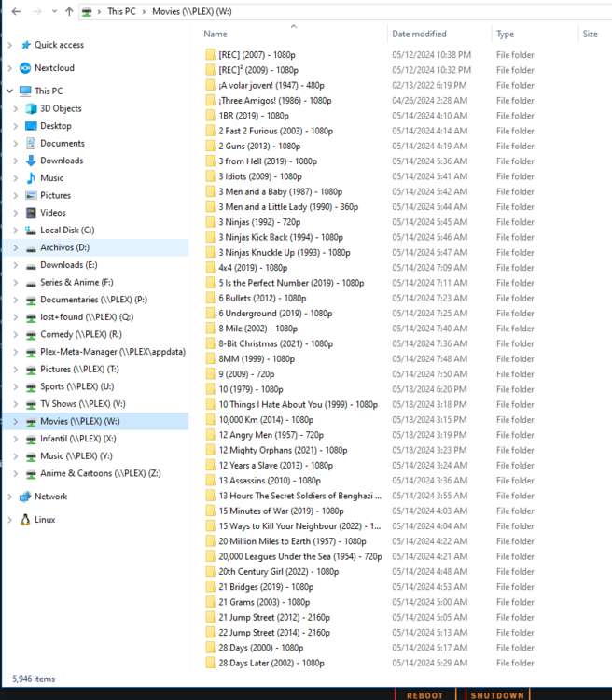This screenshot has width=612, height=700.
Task: Select folder 10 Things I Hate About You
Action: [x=299, y=404]
